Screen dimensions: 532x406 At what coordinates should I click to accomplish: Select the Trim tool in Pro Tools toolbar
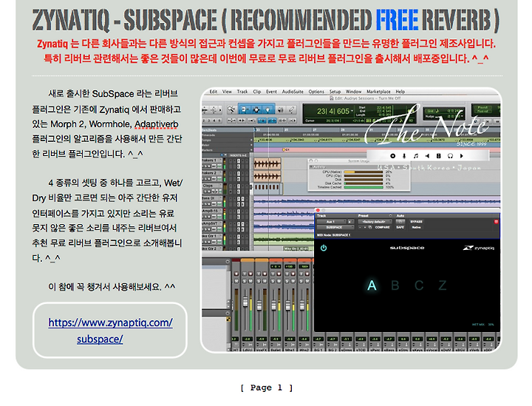coord(244,109)
